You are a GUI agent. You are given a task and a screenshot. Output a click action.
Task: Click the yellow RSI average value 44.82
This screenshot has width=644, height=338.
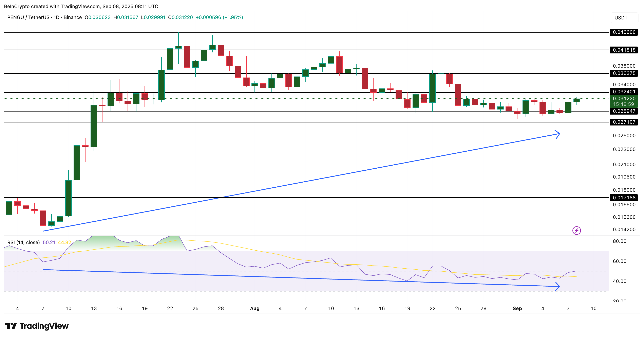(64, 242)
